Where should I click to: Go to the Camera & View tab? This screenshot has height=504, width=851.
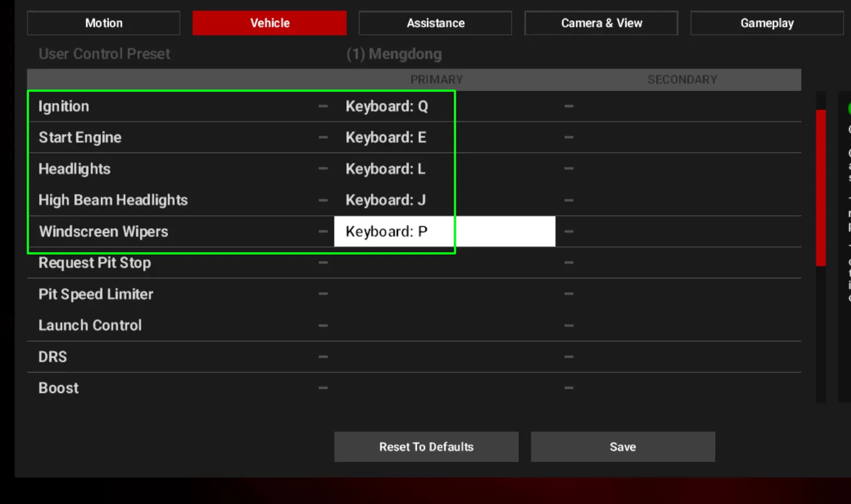tap(601, 23)
